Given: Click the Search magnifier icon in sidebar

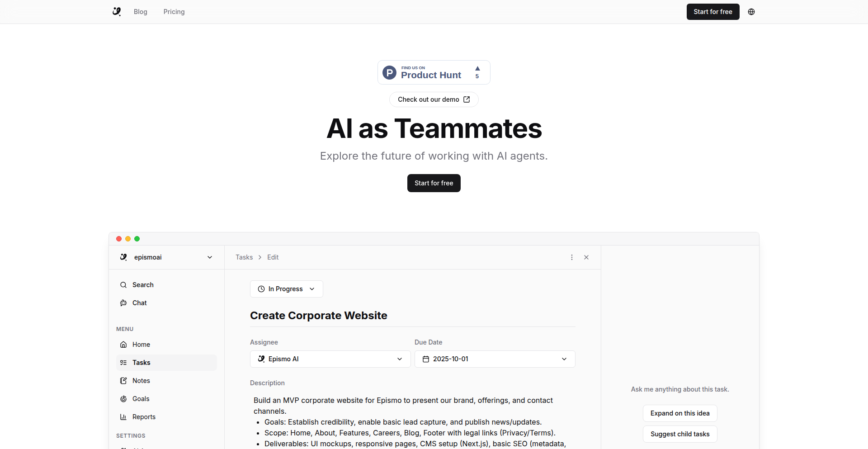Looking at the screenshot, I should click(x=123, y=285).
